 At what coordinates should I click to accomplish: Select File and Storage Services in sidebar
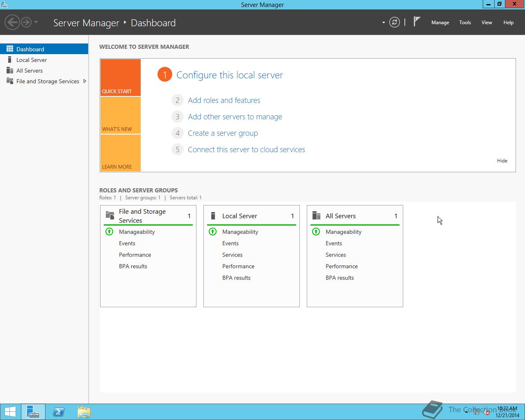[44, 81]
